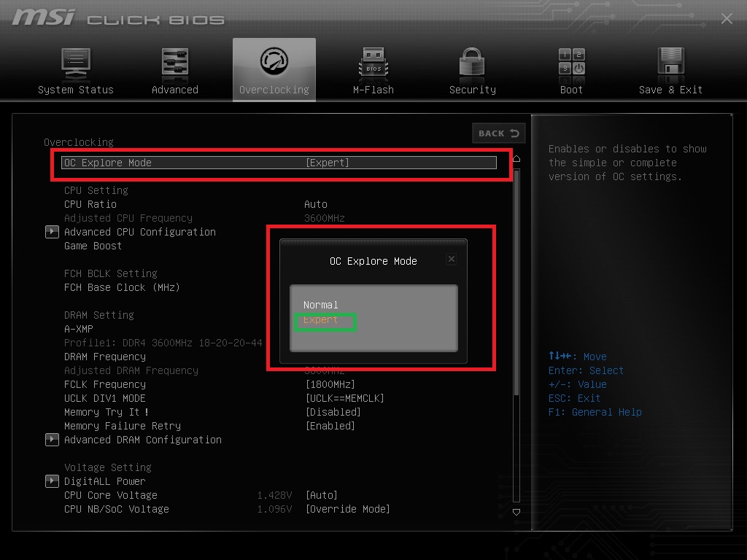
Task: Click the Advanced DRAM Configuration label
Action: point(143,440)
